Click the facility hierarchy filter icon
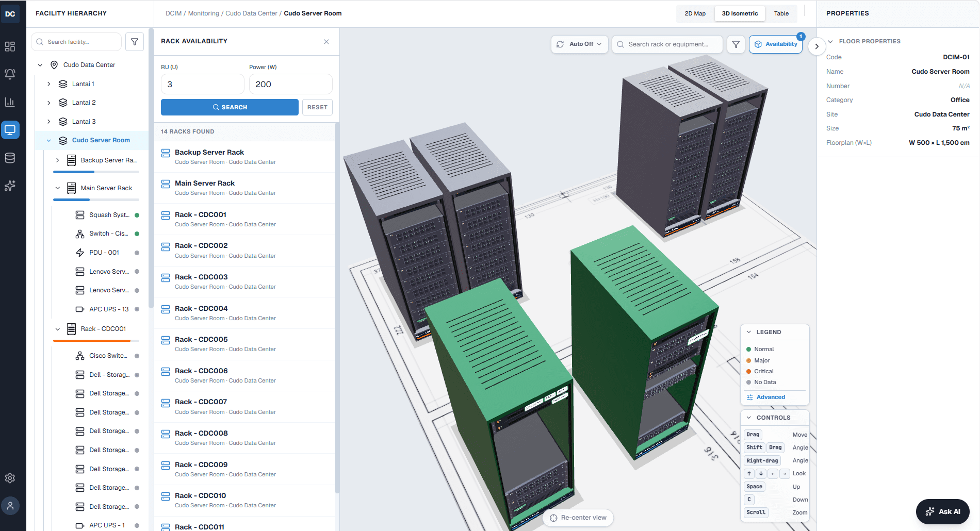Image resolution: width=980 pixels, height=531 pixels. point(135,42)
